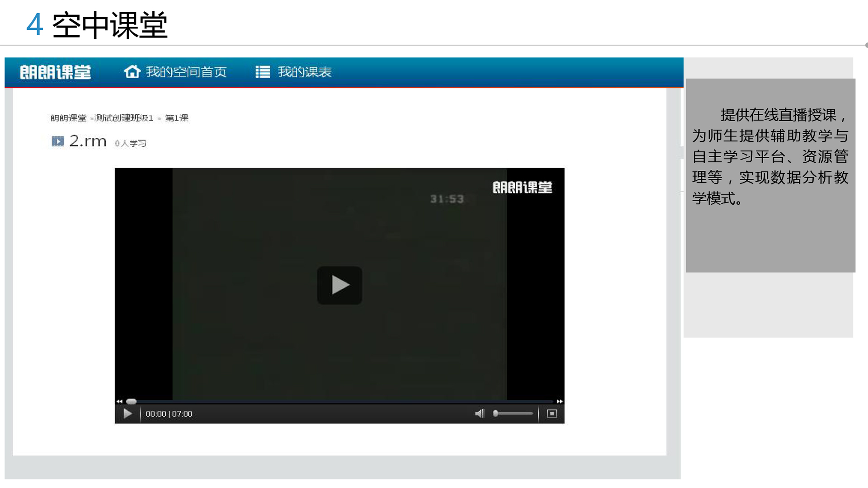The image size is (868, 488).
Task: Click the 测试创建班级1 breadcrumb link
Action: 124,118
